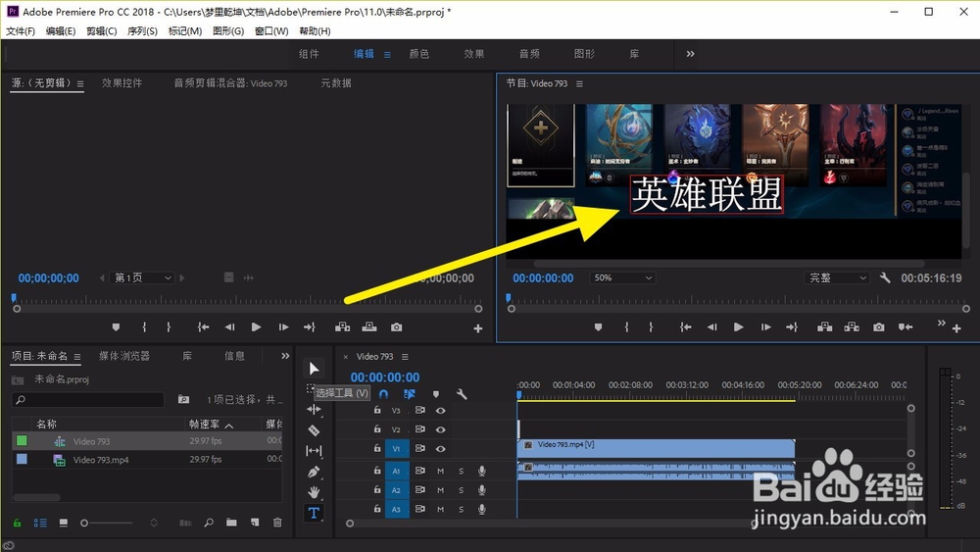The width and height of the screenshot is (980, 552).
Task: Mute audio track A3
Action: [x=441, y=510]
